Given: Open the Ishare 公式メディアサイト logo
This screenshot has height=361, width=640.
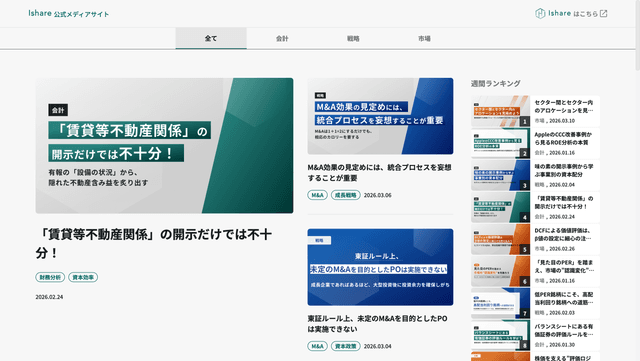Looking at the screenshot, I should coord(69,13).
